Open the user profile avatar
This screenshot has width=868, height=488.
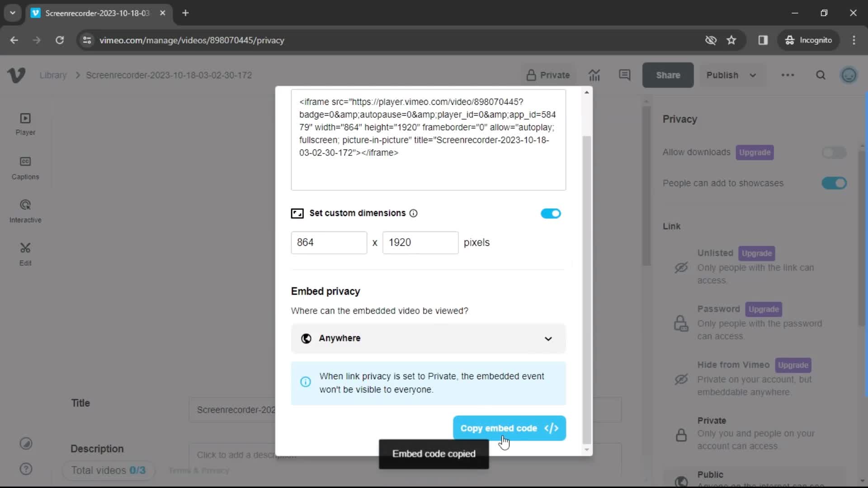pyautogui.click(x=849, y=75)
